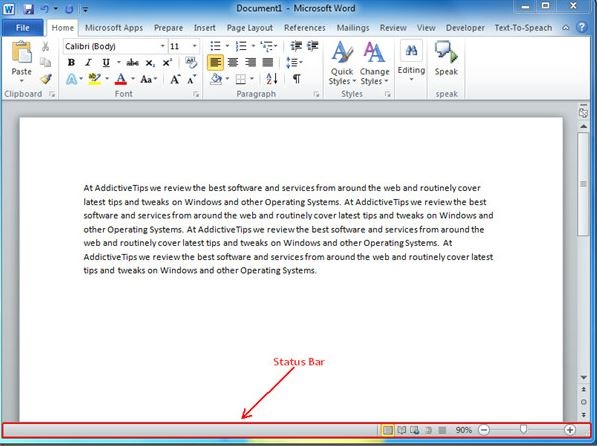Toggle Subscript formatting

click(x=150, y=63)
